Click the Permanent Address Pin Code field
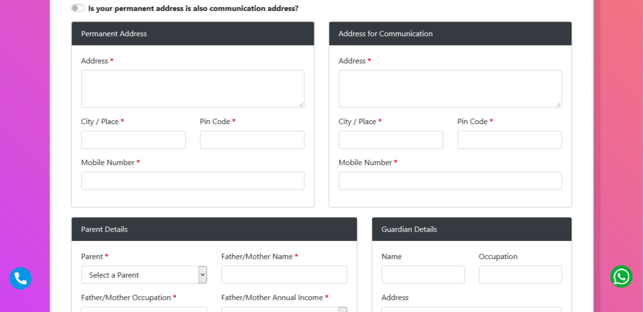The width and height of the screenshot is (644, 312). point(252,140)
